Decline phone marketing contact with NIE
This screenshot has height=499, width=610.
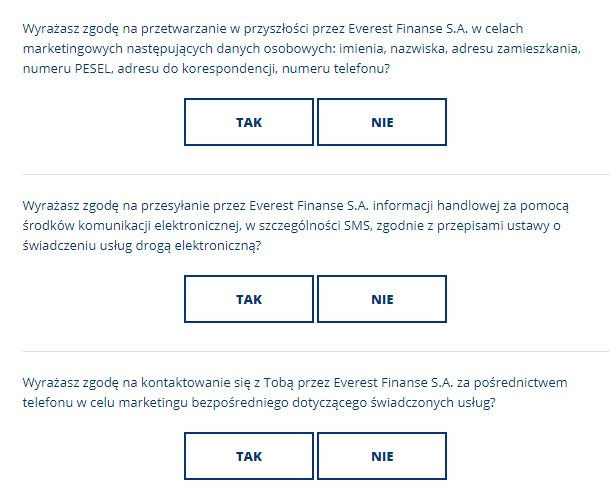(382, 456)
